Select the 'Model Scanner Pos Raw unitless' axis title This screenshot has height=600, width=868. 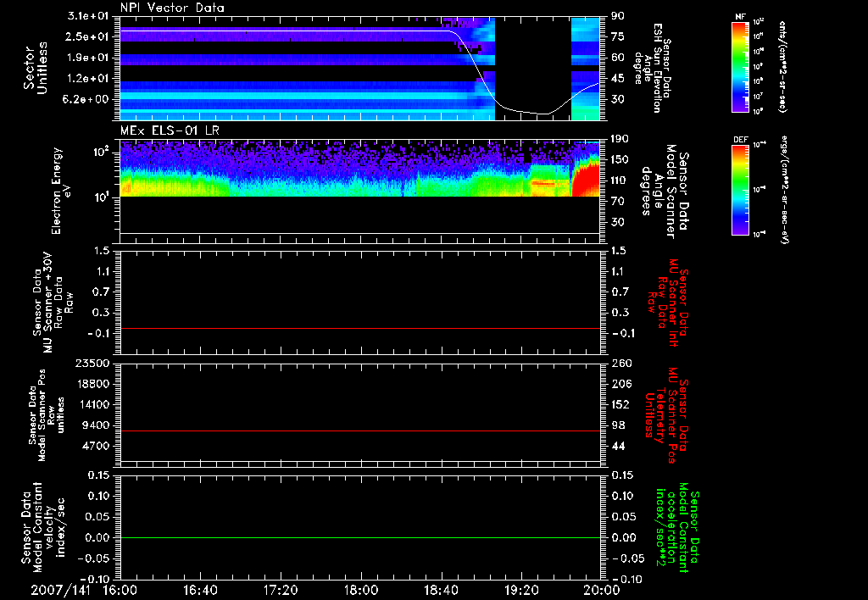coord(47,414)
